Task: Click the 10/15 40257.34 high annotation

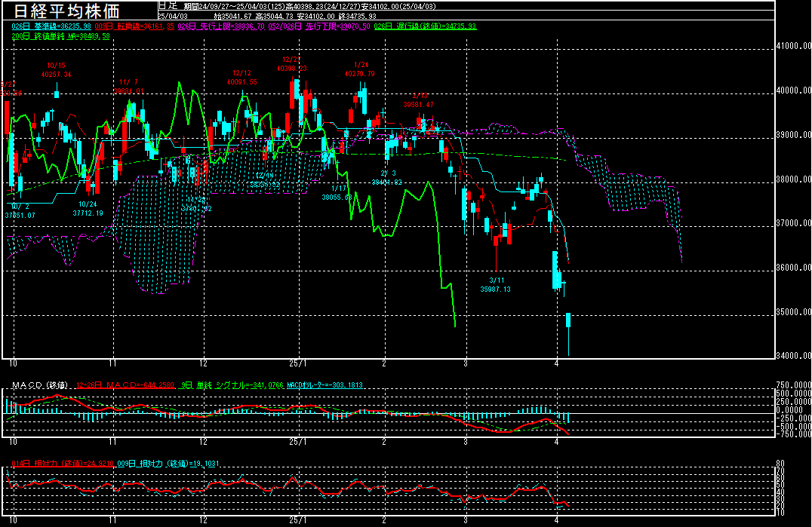Action: pyautogui.click(x=56, y=70)
